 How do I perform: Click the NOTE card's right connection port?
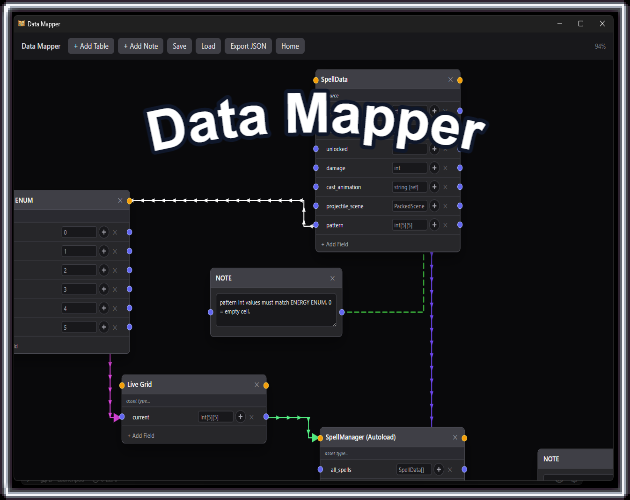342,312
